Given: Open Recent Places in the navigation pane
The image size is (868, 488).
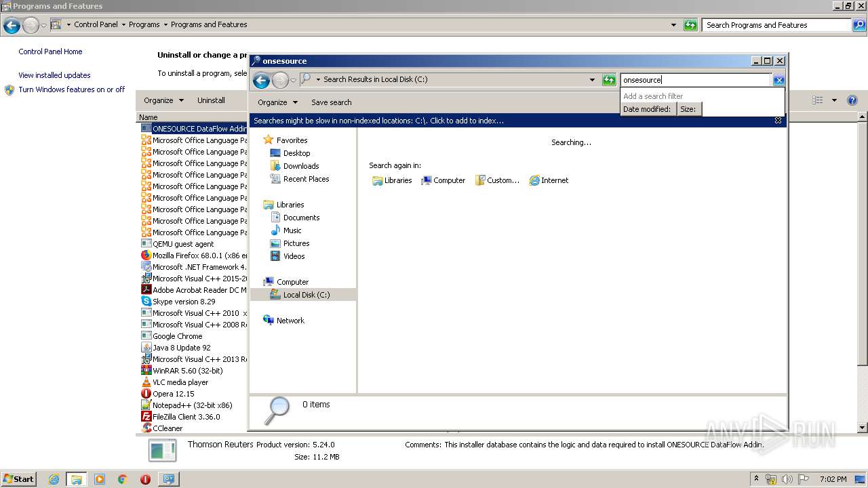Looking at the screenshot, I should point(306,179).
